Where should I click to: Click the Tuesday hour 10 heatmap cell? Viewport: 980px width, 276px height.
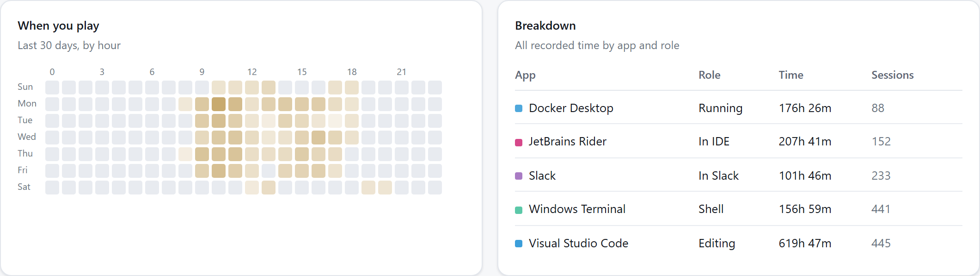tap(219, 121)
